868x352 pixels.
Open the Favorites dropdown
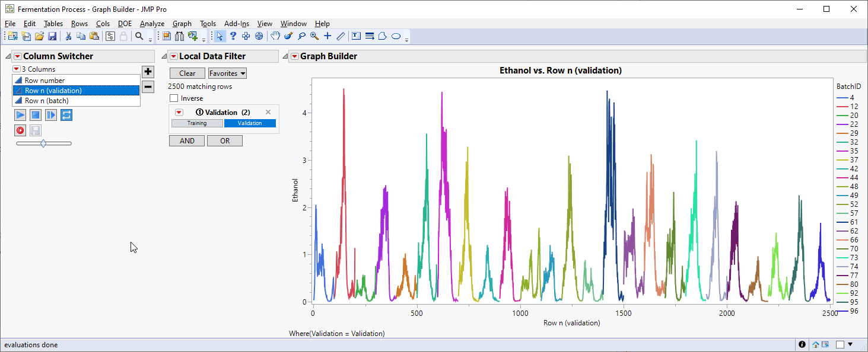227,73
